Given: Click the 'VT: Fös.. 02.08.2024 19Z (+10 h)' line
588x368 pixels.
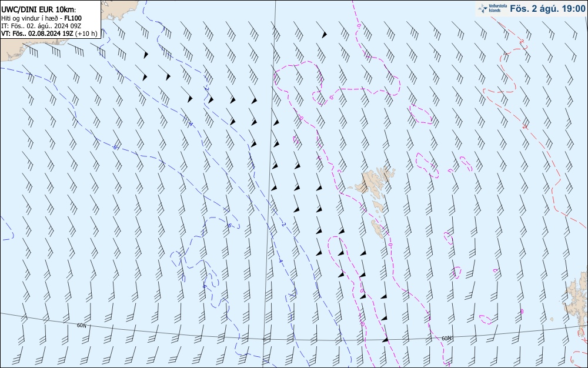Looking at the screenshot, I should tap(49, 34).
